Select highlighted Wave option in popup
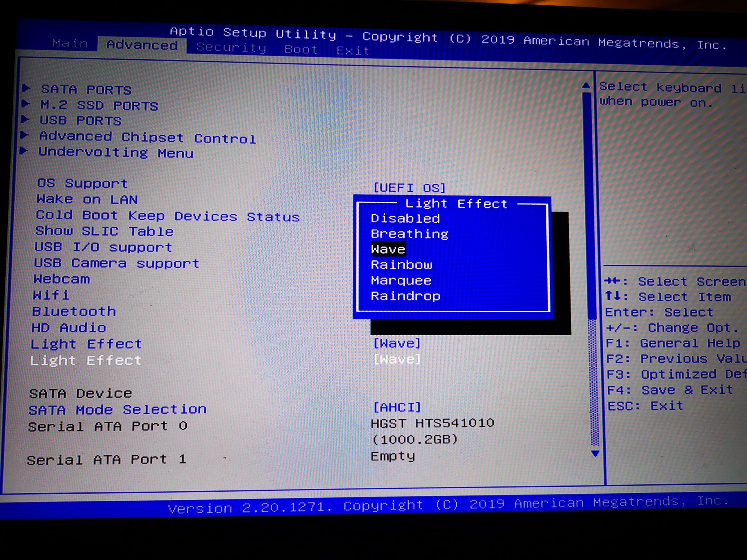Screen dimensions: 747x560 pyautogui.click(x=388, y=249)
